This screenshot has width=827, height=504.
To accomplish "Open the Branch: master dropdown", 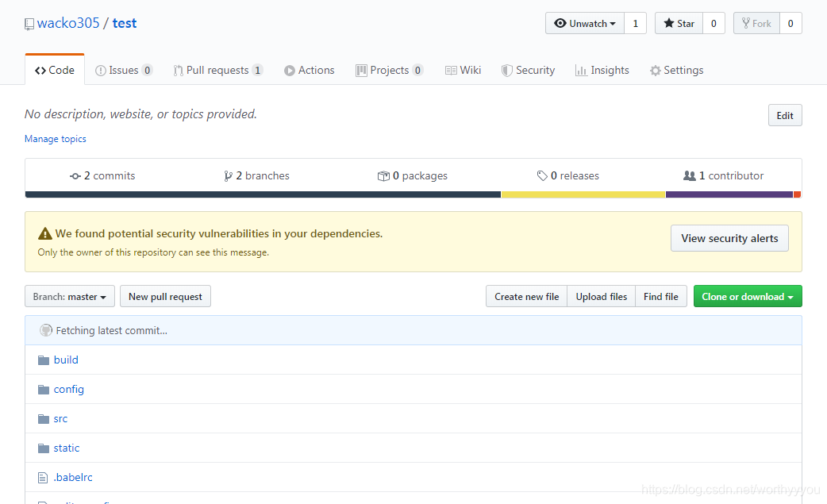I will tap(70, 296).
